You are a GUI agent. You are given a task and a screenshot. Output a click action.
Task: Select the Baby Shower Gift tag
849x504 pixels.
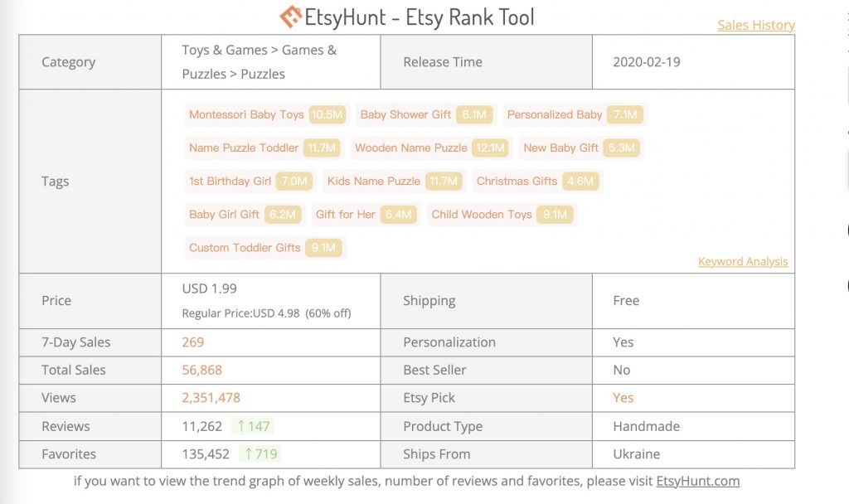click(405, 114)
